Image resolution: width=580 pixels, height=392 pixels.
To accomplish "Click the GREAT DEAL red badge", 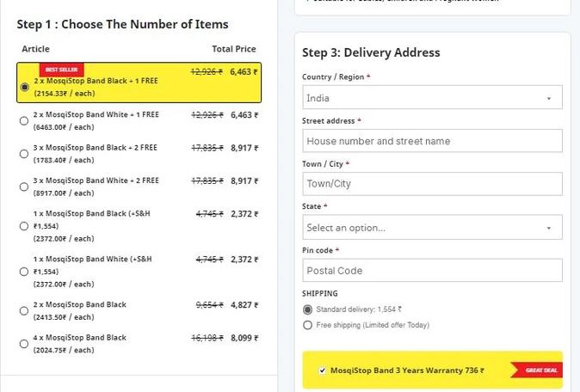I will pyautogui.click(x=540, y=371).
